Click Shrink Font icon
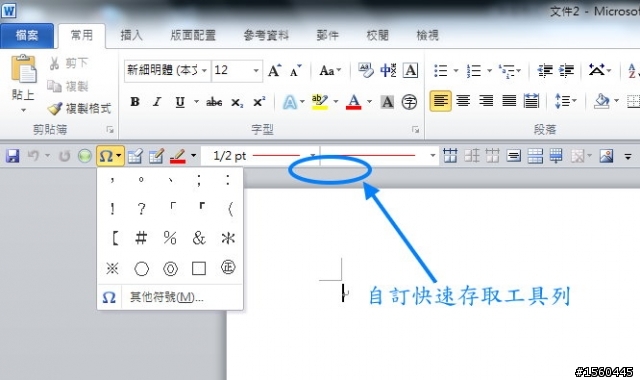 [296, 71]
